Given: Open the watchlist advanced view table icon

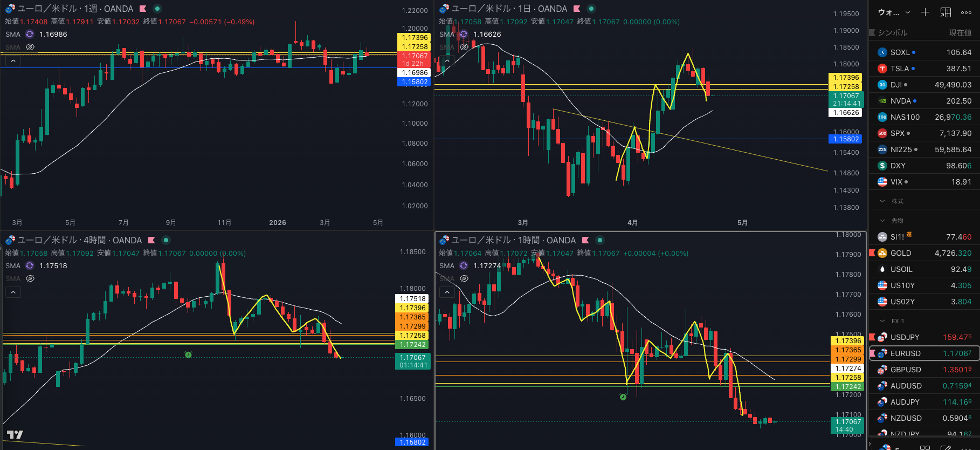Looking at the screenshot, I should click(x=946, y=12).
